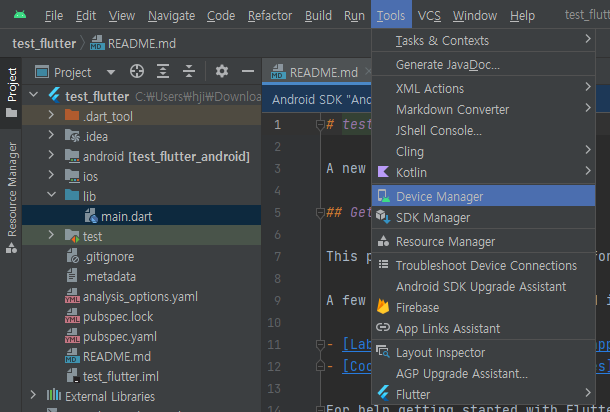This screenshot has width=610, height=412.
Task: Open the Project view dropdown arrow
Action: point(111,72)
